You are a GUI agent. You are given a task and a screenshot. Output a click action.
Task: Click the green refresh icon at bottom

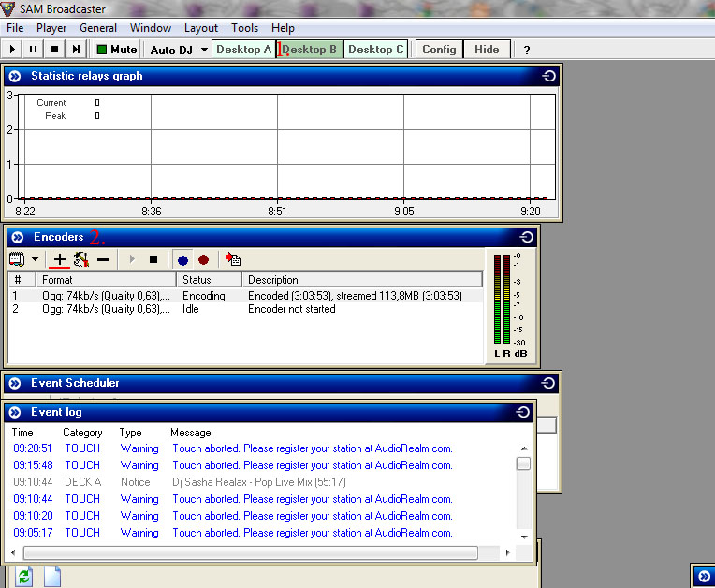(x=24, y=577)
